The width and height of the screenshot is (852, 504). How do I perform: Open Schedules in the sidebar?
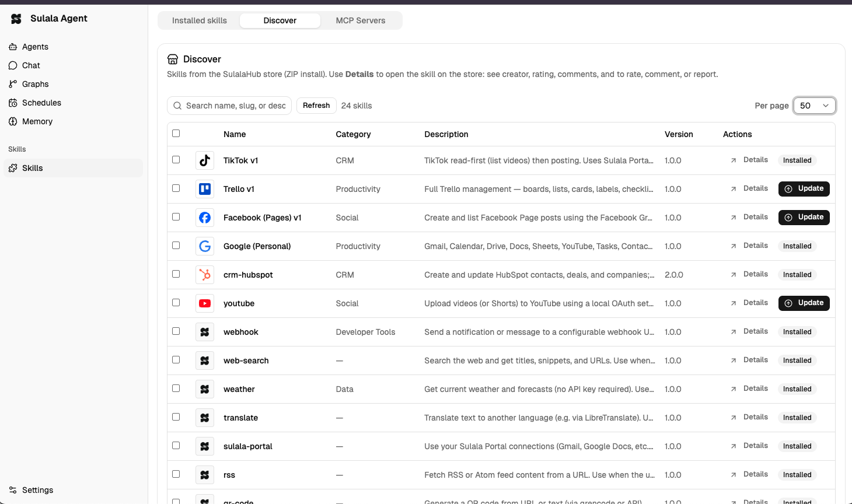pyautogui.click(x=73, y=103)
